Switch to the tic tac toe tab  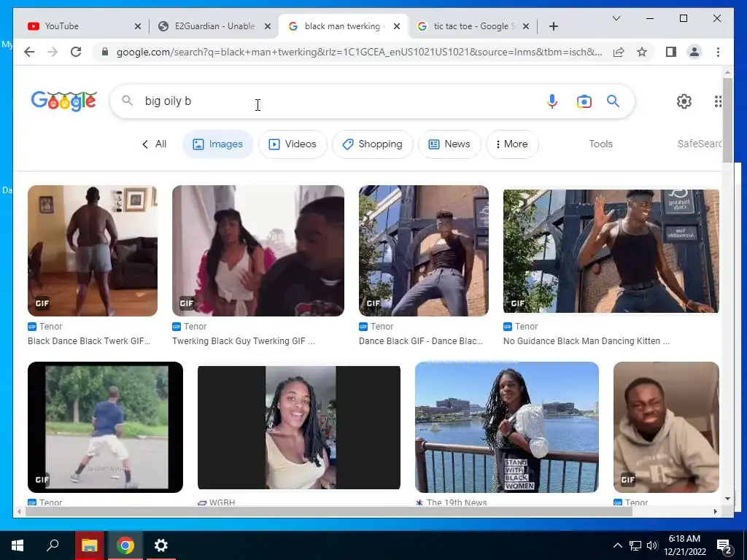click(x=472, y=26)
